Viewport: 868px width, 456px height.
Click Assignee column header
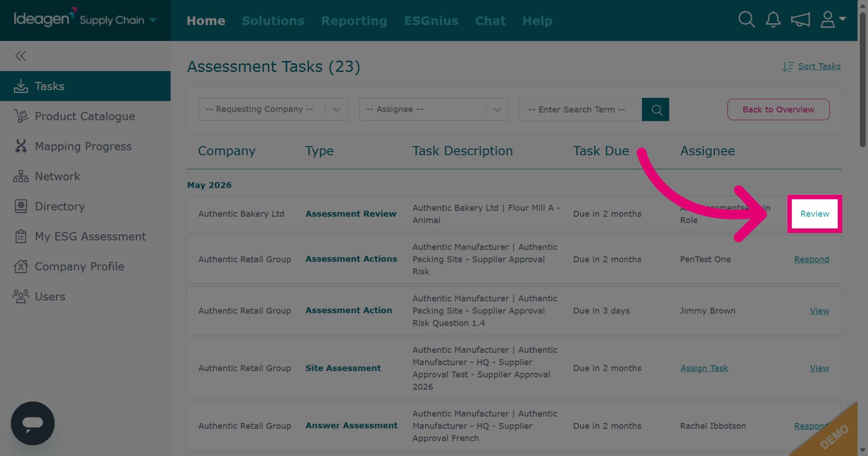[x=708, y=151]
